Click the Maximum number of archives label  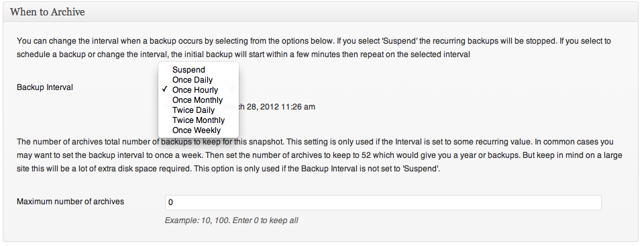(70, 202)
